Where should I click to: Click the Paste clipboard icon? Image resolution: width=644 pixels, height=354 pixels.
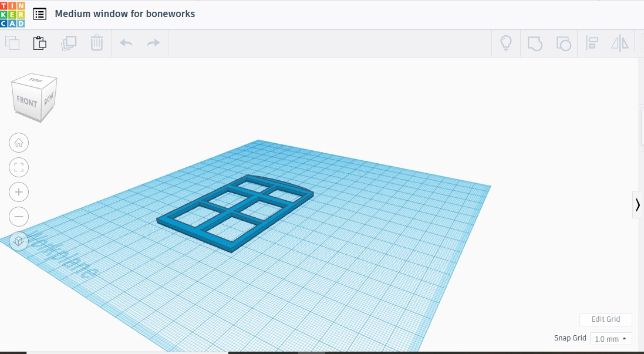[x=40, y=43]
